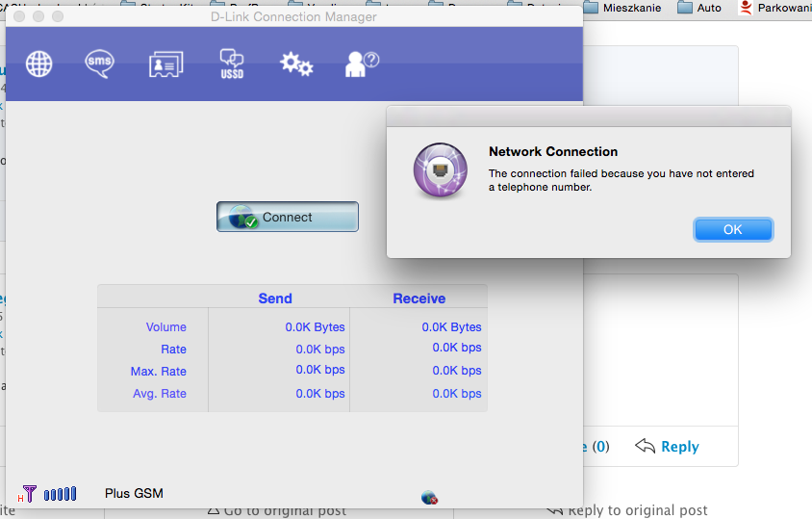This screenshot has width=812, height=519.
Task: Click the connection failed error message text
Action: tap(621, 180)
